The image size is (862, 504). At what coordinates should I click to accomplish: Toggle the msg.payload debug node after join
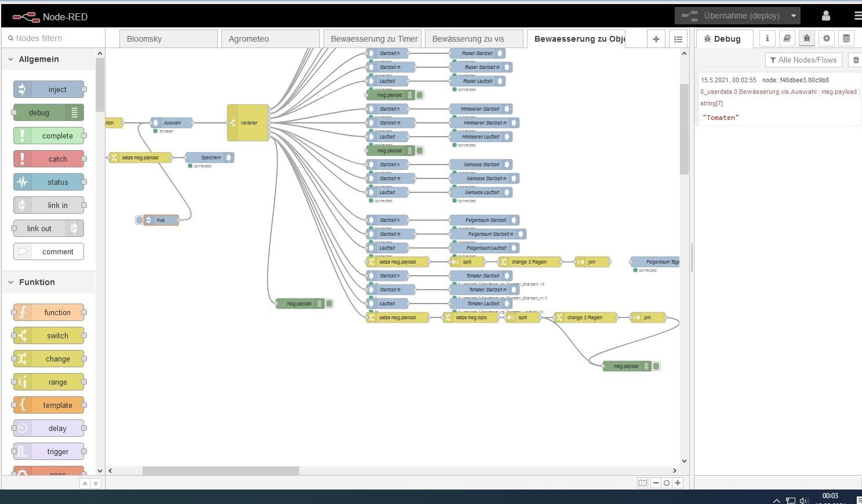pos(656,366)
